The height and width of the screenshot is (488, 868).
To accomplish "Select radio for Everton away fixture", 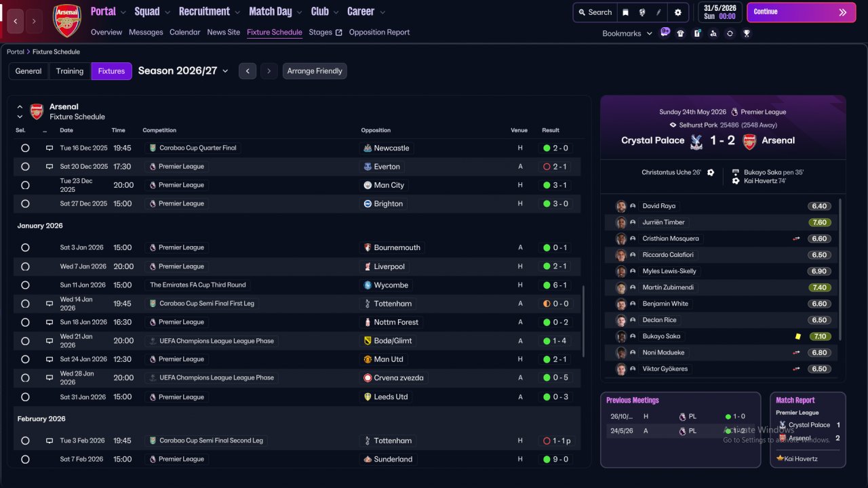I will click(25, 167).
